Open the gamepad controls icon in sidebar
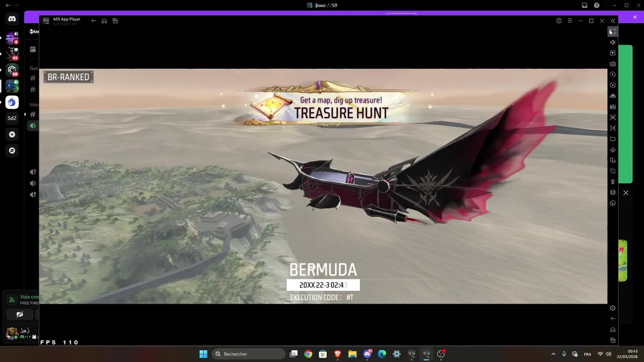 tap(612, 96)
